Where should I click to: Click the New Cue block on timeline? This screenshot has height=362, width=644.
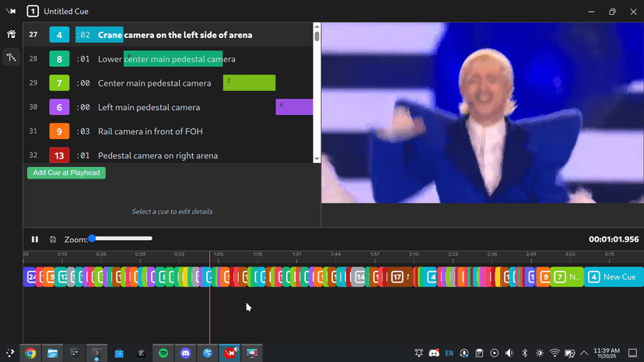click(x=614, y=277)
